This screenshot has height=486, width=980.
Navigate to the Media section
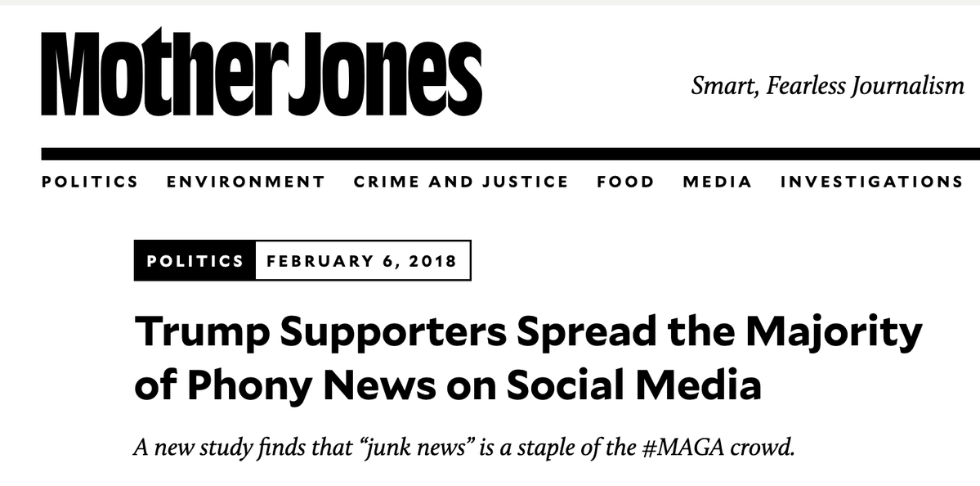(x=718, y=182)
